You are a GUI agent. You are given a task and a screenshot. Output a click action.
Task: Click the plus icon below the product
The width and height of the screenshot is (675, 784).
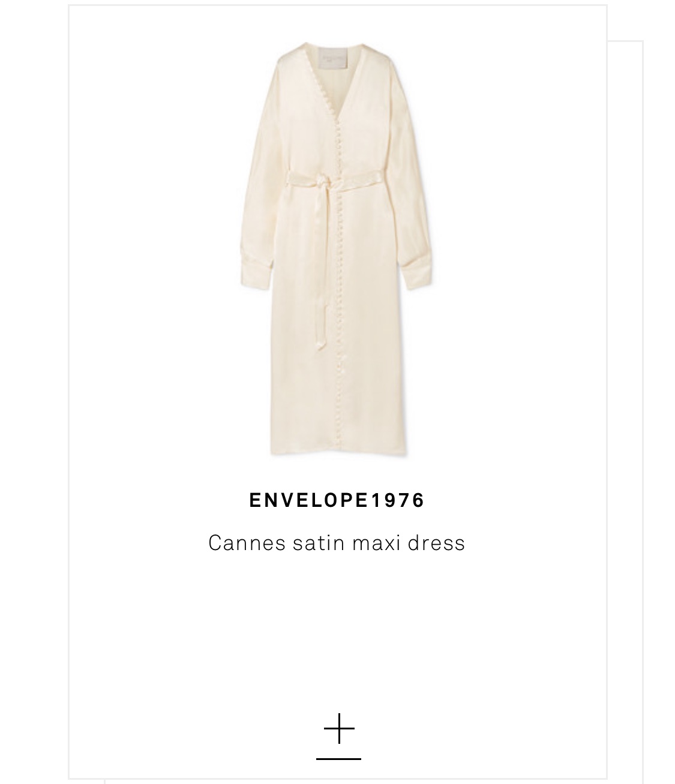(339, 729)
